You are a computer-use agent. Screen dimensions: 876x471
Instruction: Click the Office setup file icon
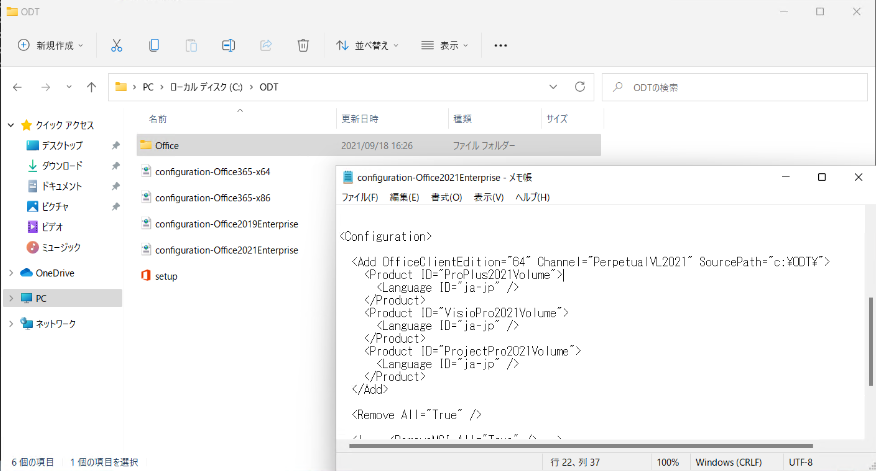(146, 276)
